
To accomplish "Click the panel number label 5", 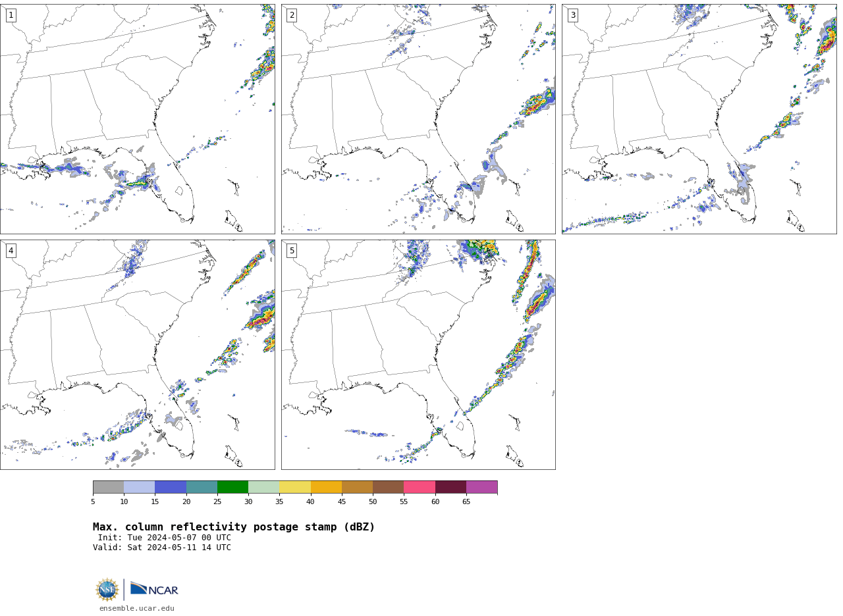I will (292, 251).
